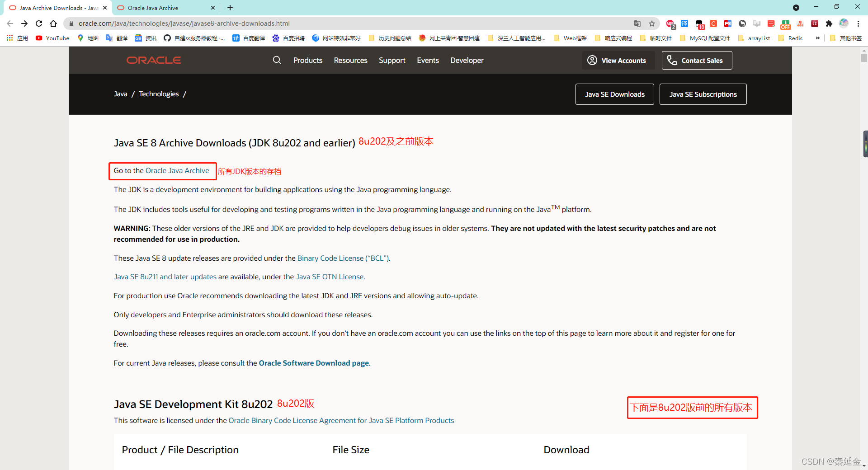
Task: Open the Chrome profile avatar
Action: [x=844, y=23]
